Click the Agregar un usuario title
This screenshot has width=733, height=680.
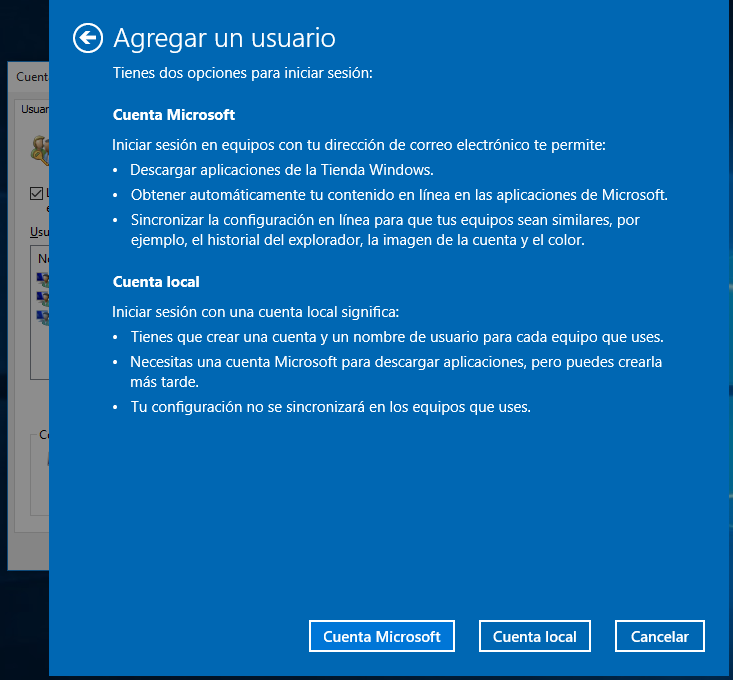pos(224,38)
